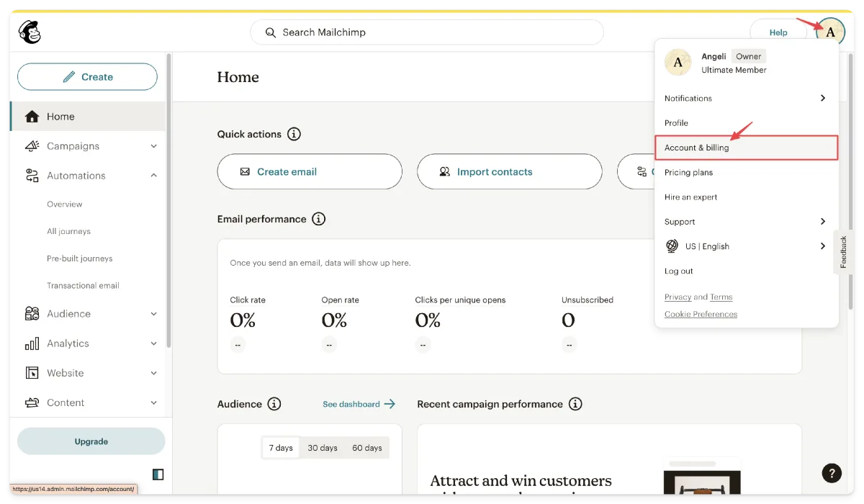The image size is (864, 504).
Task: Open Pre-built journeys
Action: coord(80,258)
